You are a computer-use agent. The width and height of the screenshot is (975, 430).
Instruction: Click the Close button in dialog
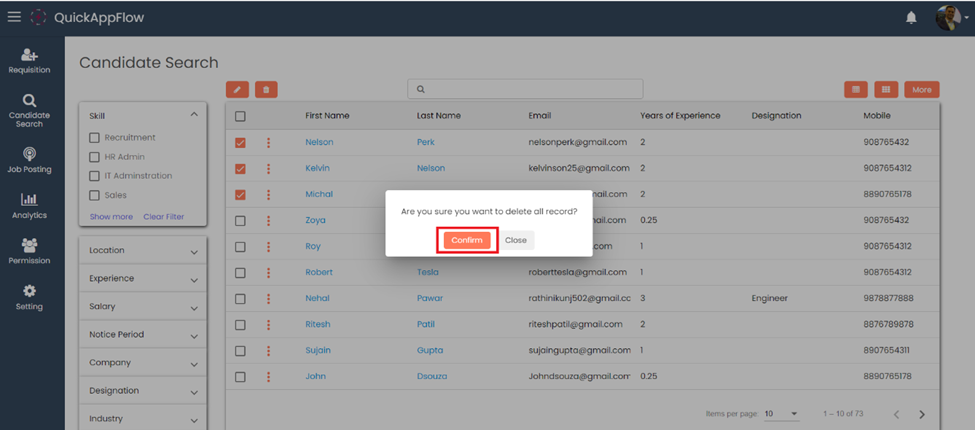516,240
